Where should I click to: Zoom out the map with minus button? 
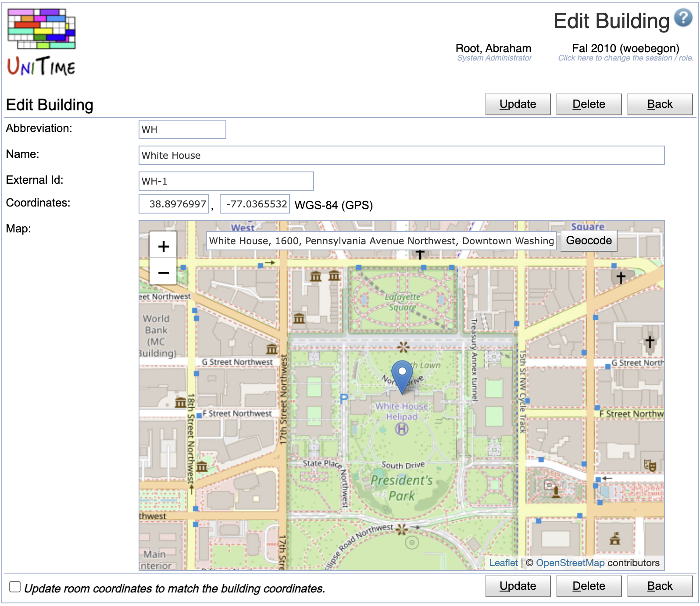pos(164,273)
